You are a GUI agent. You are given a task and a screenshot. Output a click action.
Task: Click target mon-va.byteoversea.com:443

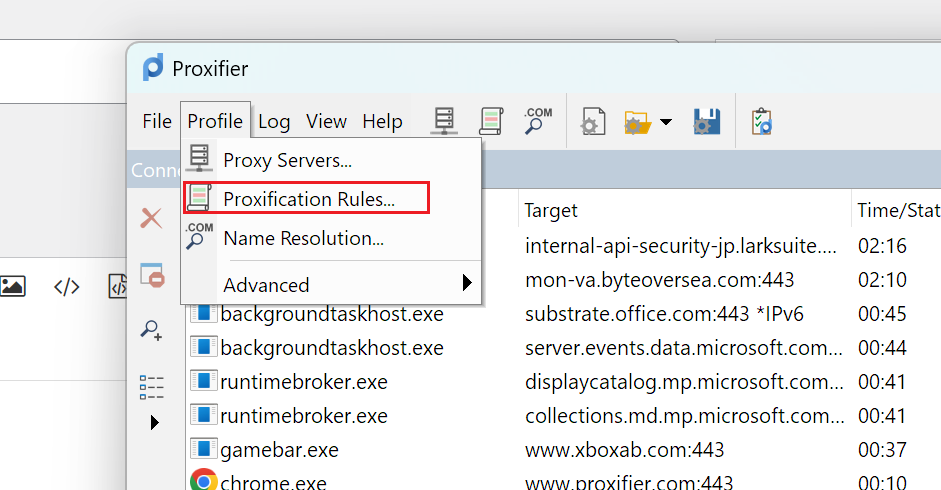[x=660, y=280]
